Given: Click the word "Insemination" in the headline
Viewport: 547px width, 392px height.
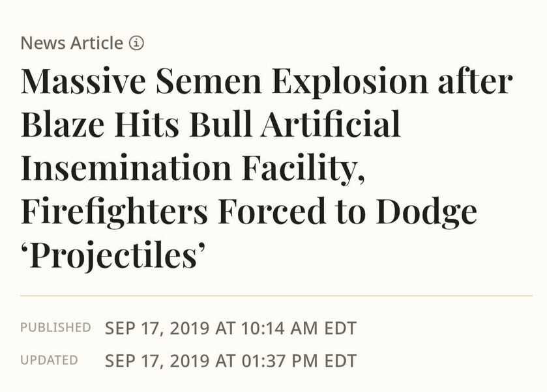Looking at the screenshot, I should 126,167.
